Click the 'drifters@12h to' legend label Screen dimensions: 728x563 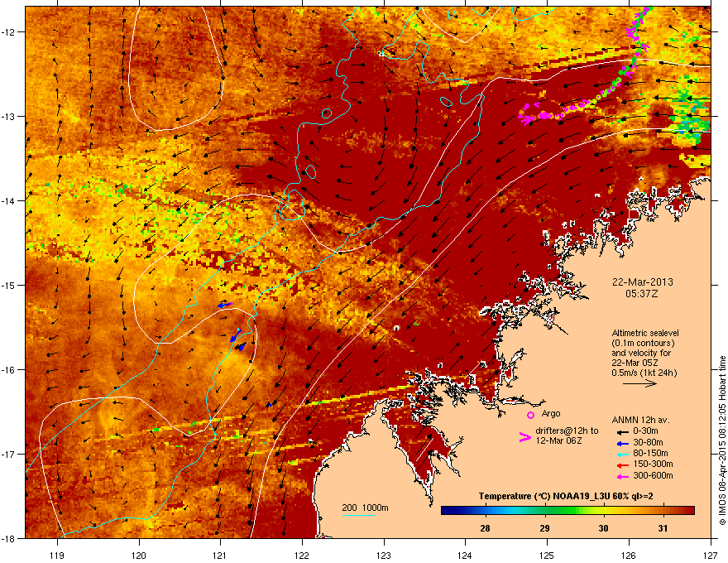(567, 431)
